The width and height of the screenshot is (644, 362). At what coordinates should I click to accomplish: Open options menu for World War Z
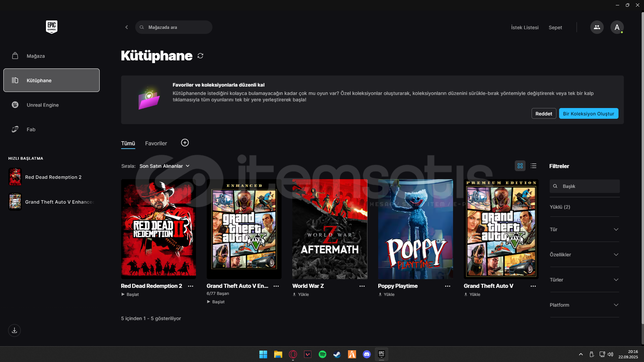point(362,286)
